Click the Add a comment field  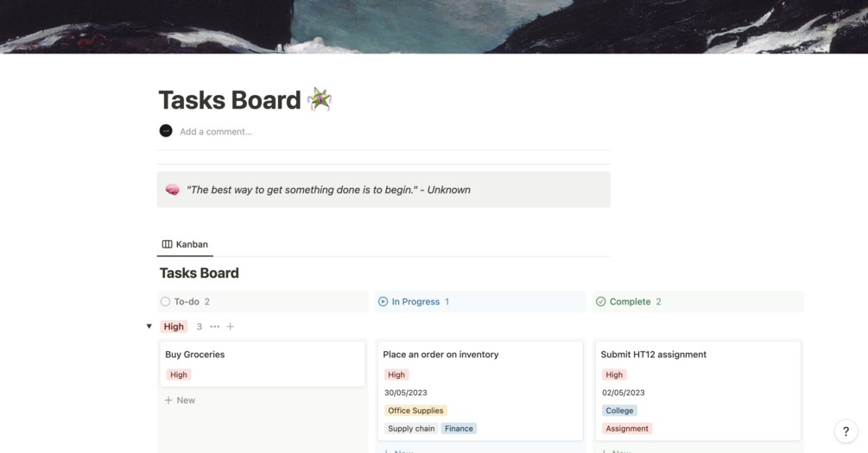coord(216,132)
